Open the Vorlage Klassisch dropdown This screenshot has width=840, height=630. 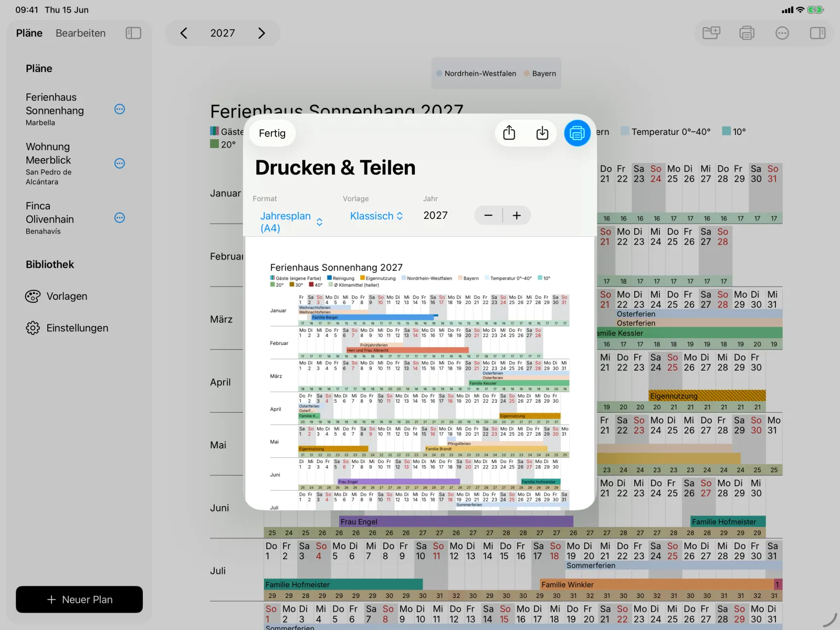click(376, 216)
